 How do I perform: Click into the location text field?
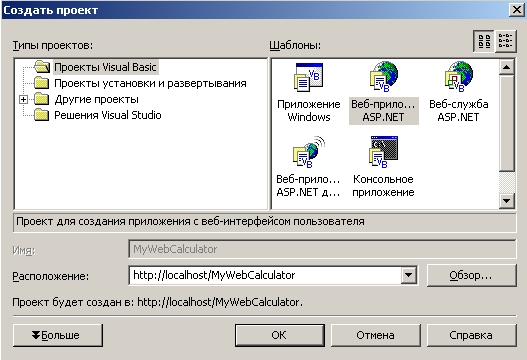tap(265, 275)
